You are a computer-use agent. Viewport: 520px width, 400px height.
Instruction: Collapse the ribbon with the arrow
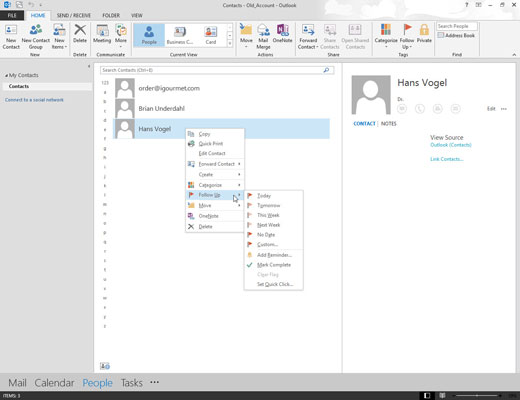(x=514, y=55)
